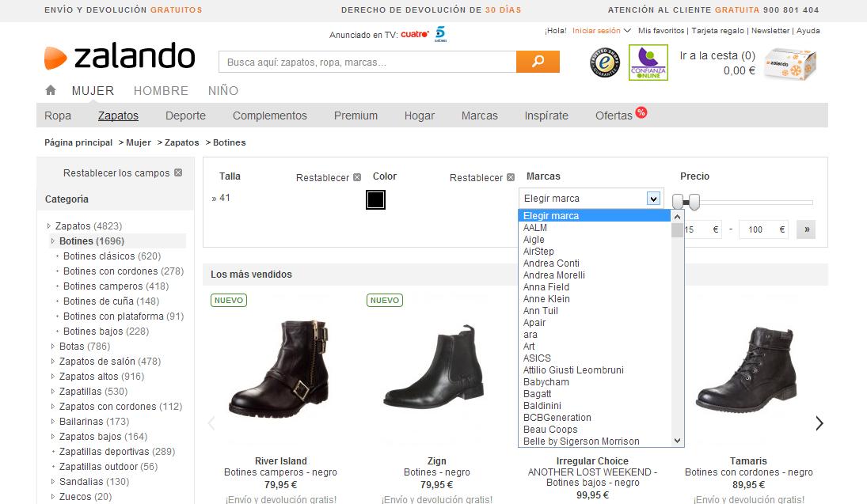Screen dimensions: 867x504
Task: Click the Zalando logo
Action: (x=120, y=57)
